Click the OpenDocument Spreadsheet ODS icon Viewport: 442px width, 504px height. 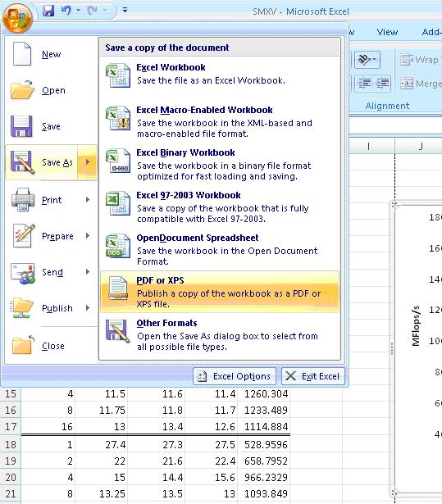pyautogui.click(x=118, y=246)
